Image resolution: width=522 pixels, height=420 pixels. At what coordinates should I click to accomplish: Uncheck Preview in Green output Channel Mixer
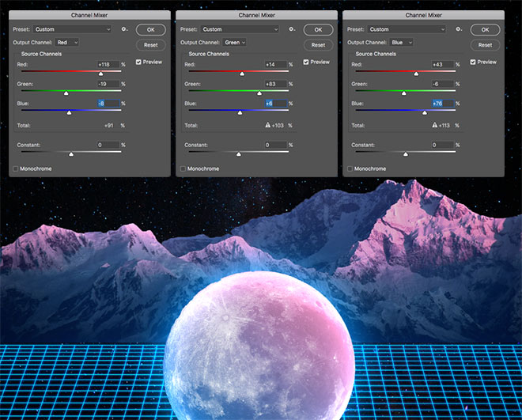[x=306, y=62]
